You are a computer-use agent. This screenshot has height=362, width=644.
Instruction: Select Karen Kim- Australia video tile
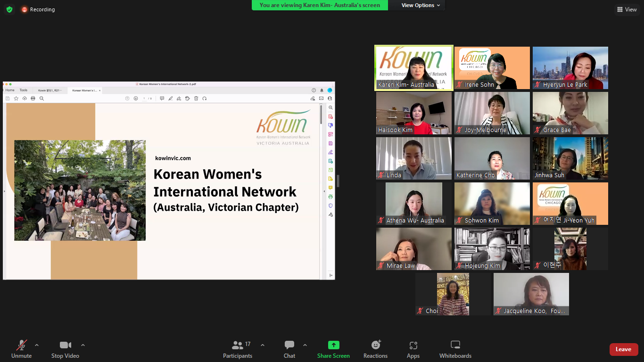414,67
